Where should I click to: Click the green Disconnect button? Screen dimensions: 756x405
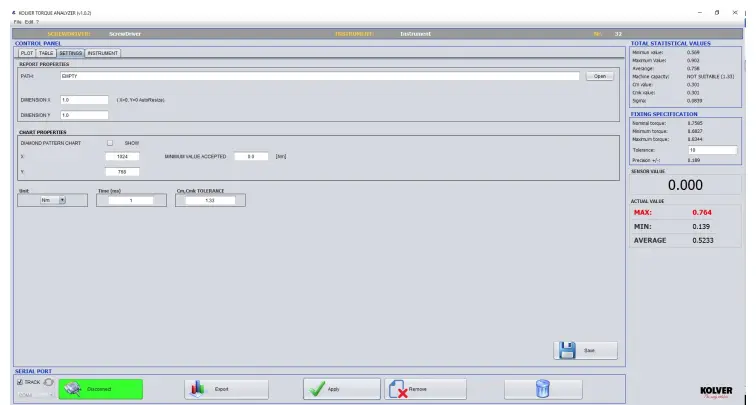point(100,389)
